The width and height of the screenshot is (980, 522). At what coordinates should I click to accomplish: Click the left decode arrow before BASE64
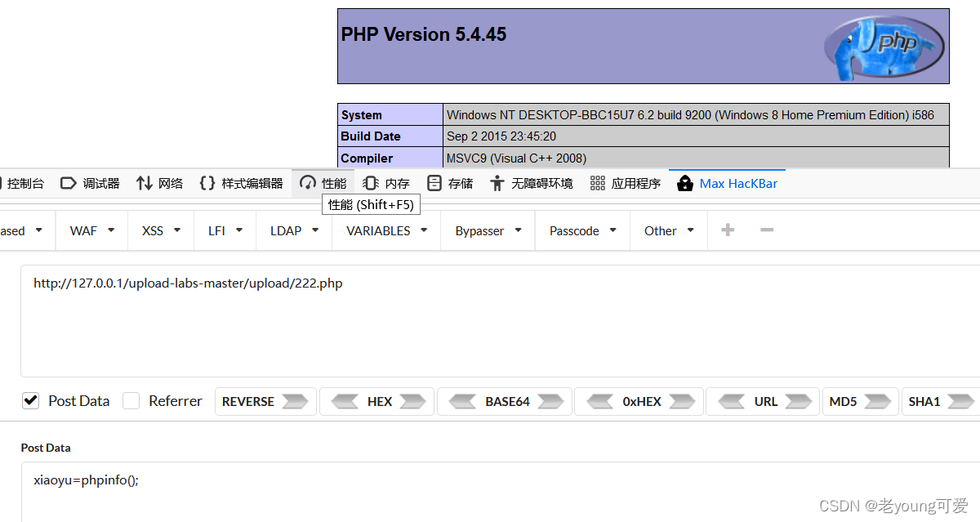462,401
